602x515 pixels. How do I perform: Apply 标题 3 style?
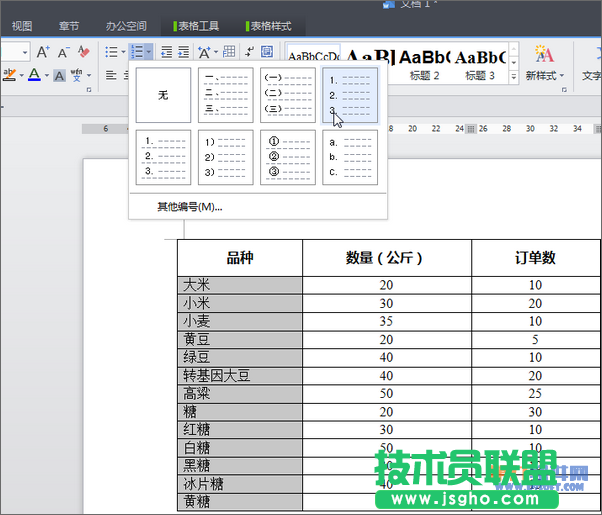480,64
